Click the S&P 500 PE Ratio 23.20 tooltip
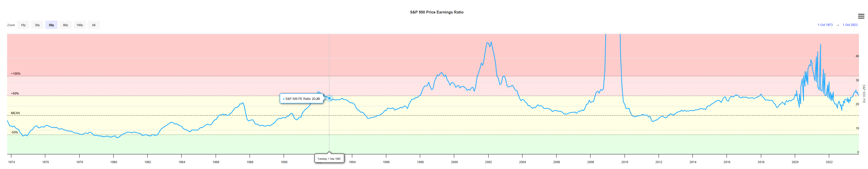868x169 pixels. 302,99
